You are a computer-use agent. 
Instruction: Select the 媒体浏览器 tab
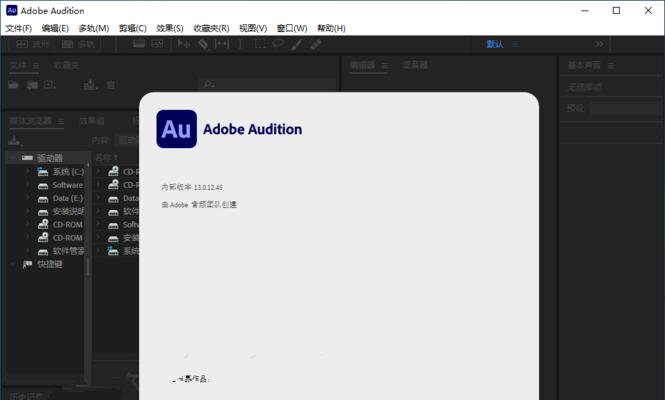click(31, 121)
